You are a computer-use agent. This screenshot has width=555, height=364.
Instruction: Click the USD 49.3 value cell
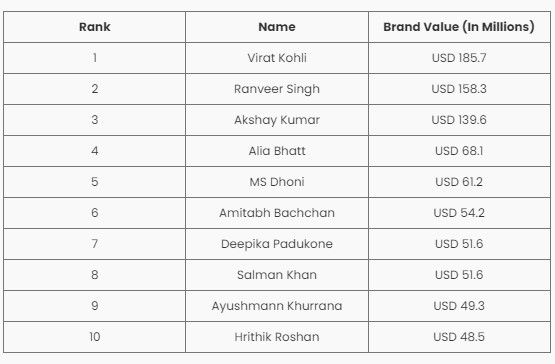tap(459, 306)
